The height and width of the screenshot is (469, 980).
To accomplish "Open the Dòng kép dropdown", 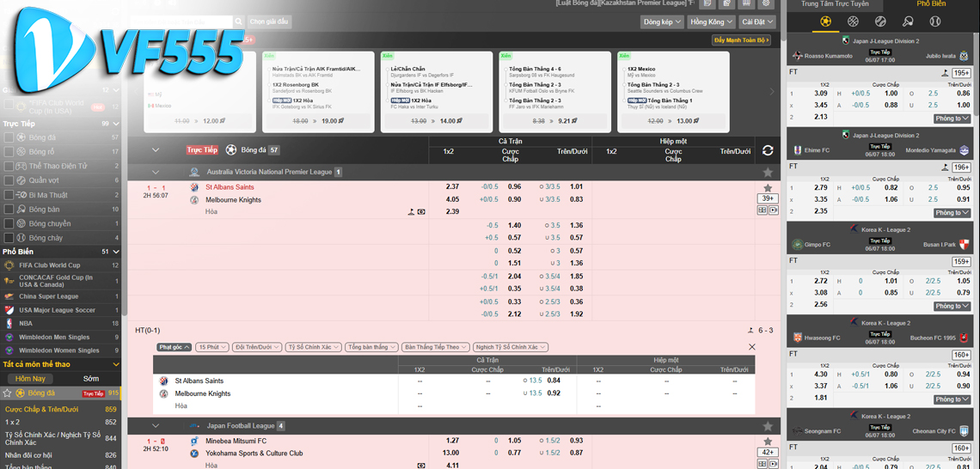I will 662,21.
